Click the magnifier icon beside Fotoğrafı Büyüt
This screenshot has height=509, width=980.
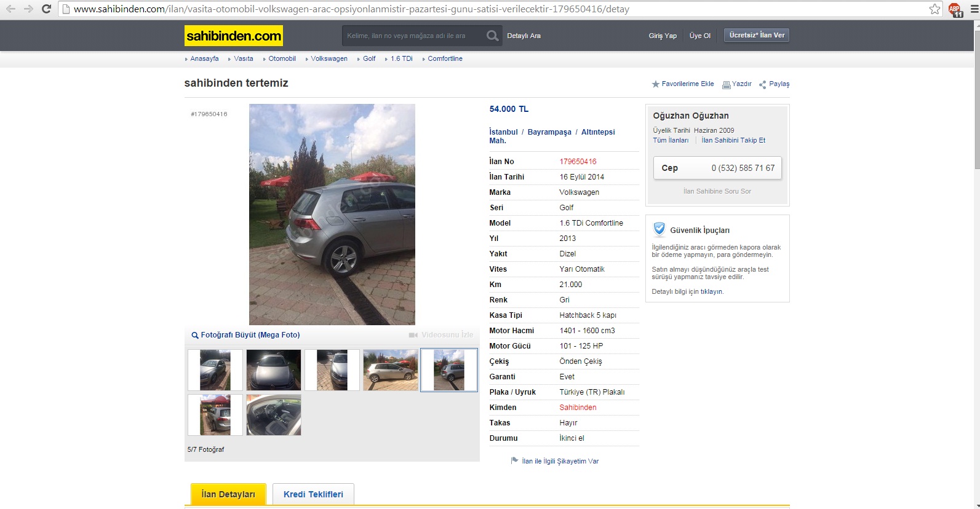194,335
